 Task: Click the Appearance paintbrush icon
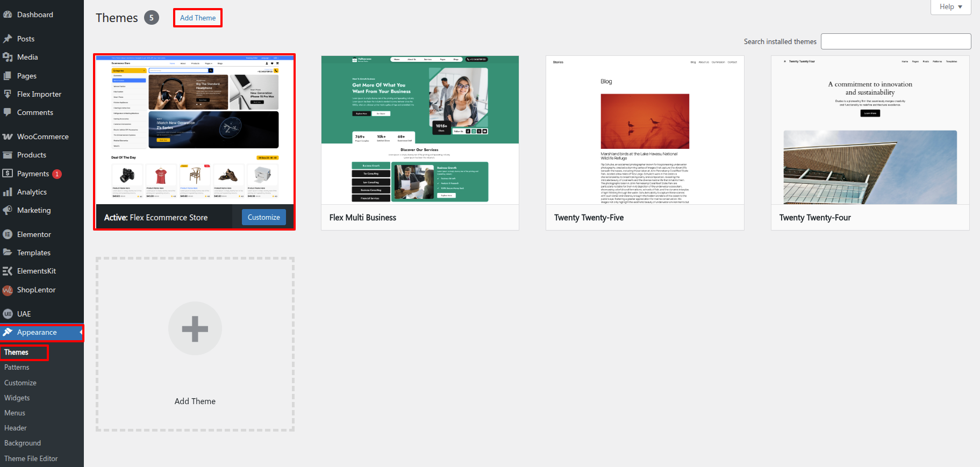pyautogui.click(x=8, y=332)
